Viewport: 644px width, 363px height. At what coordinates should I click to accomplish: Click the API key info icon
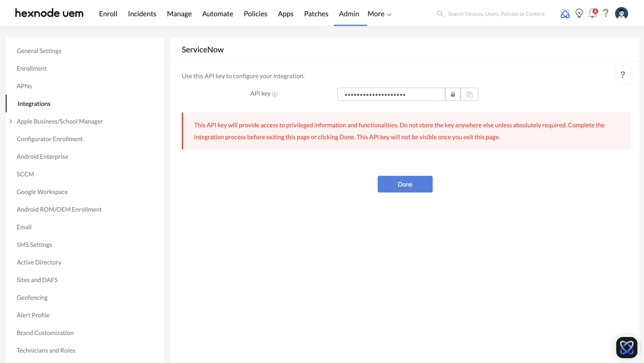(275, 94)
